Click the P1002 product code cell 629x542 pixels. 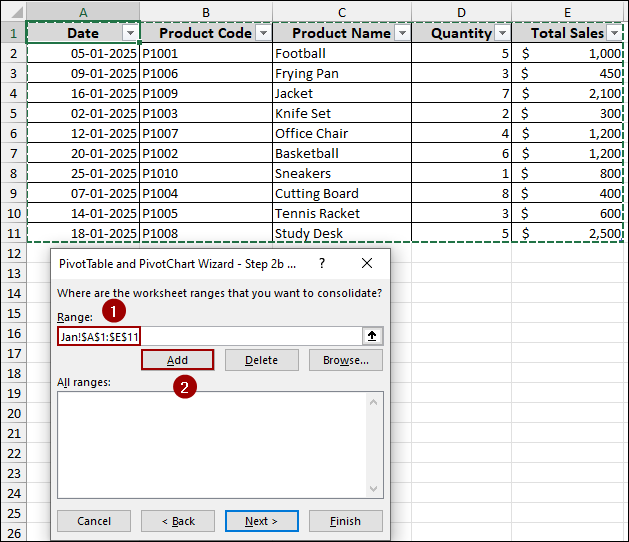[x=206, y=153]
